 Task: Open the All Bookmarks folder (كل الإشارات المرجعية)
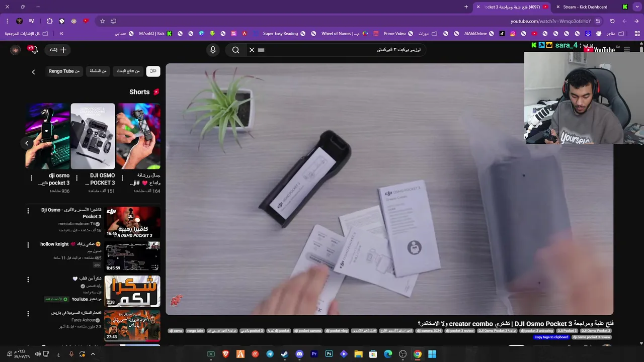(26, 34)
